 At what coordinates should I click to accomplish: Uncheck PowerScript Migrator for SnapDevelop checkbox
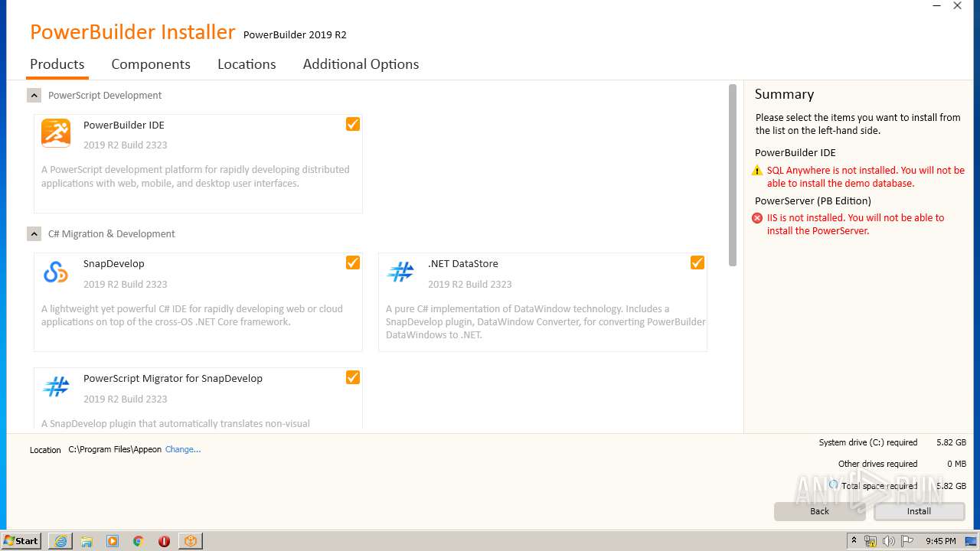coord(353,377)
